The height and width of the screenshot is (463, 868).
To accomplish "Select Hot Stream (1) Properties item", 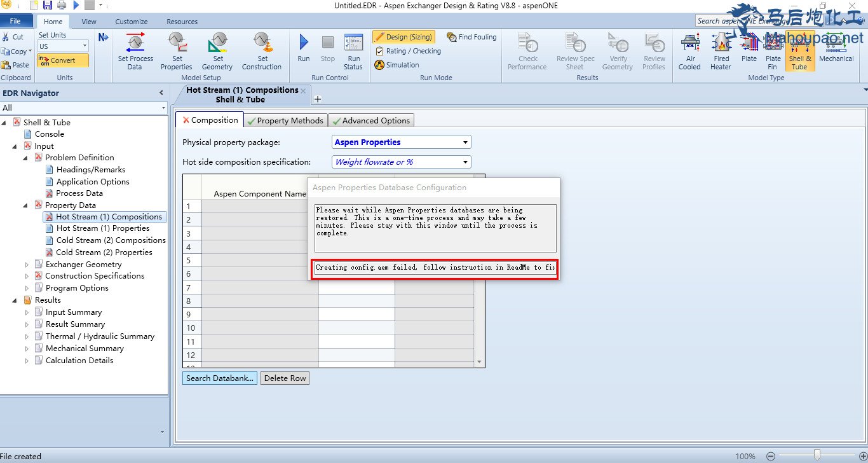I will (103, 228).
